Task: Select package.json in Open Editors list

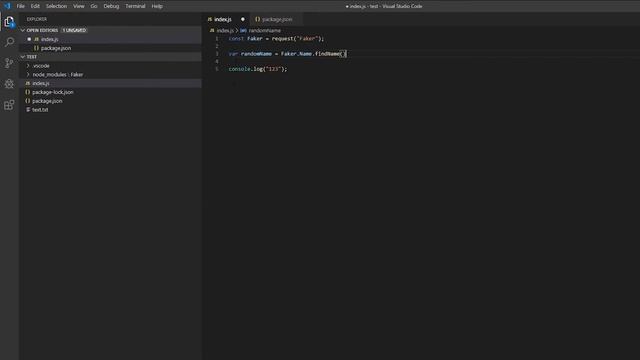Action: 110,48
